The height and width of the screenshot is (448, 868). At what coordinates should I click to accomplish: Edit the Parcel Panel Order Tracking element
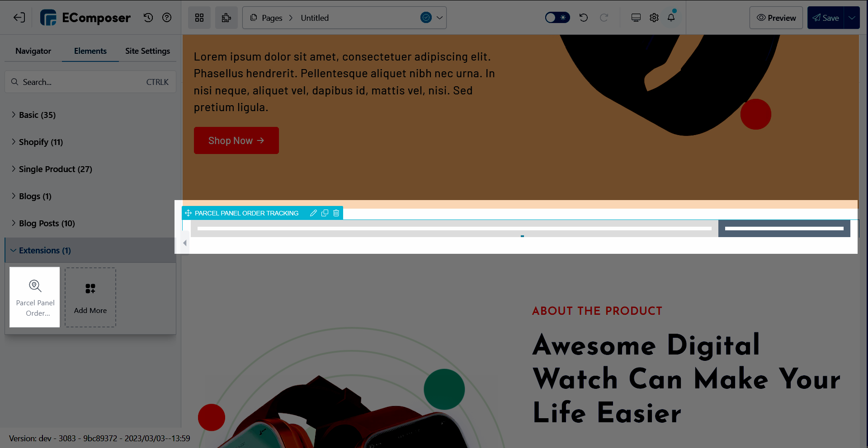pyautogui.click(x=313, y=213)
